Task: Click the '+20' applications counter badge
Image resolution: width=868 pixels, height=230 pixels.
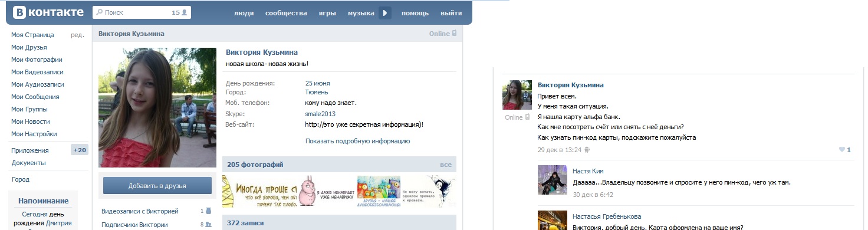Action: click(x=80, y=150)
